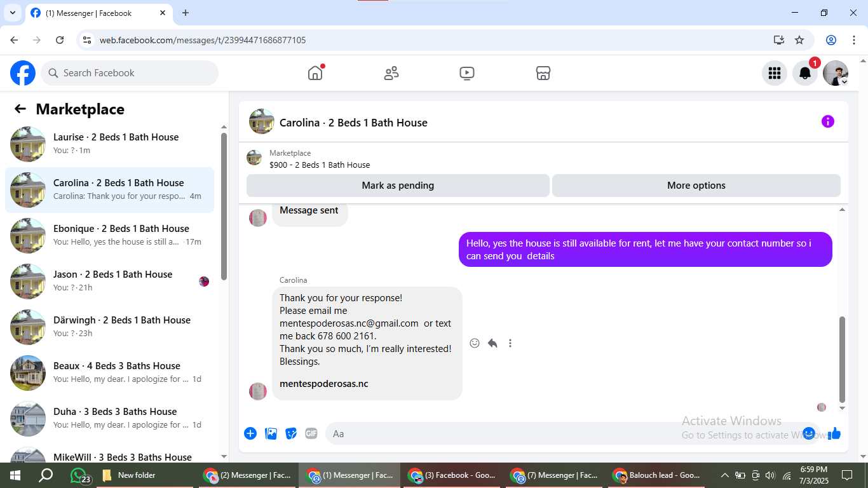868x488 pixels.
Task: Reload the page
Action: click(x=60, y=40)
